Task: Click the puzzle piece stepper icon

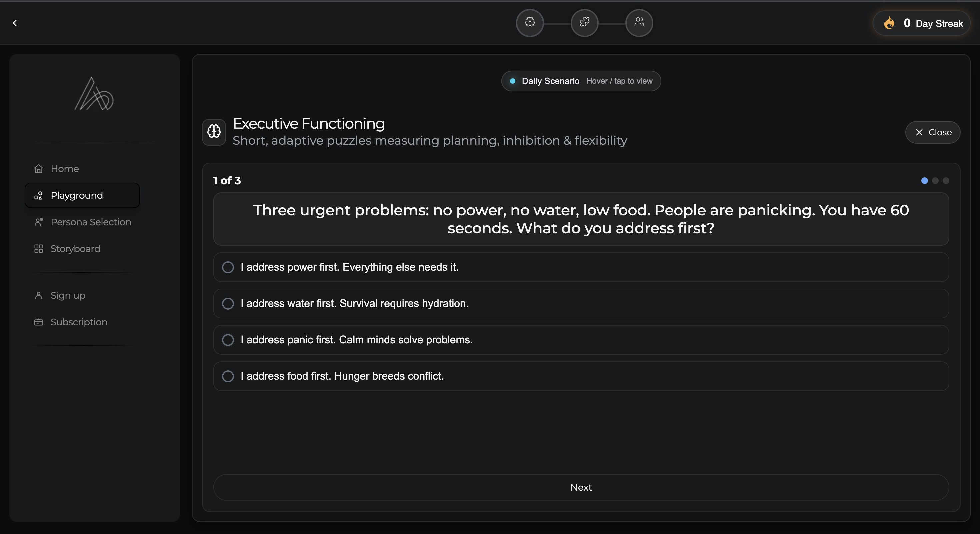Action: [x=584, y=23]
